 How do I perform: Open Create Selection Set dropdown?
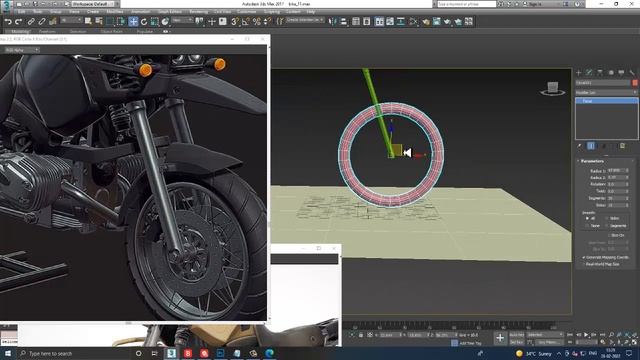pyautogui.click(x=305, y=20)
